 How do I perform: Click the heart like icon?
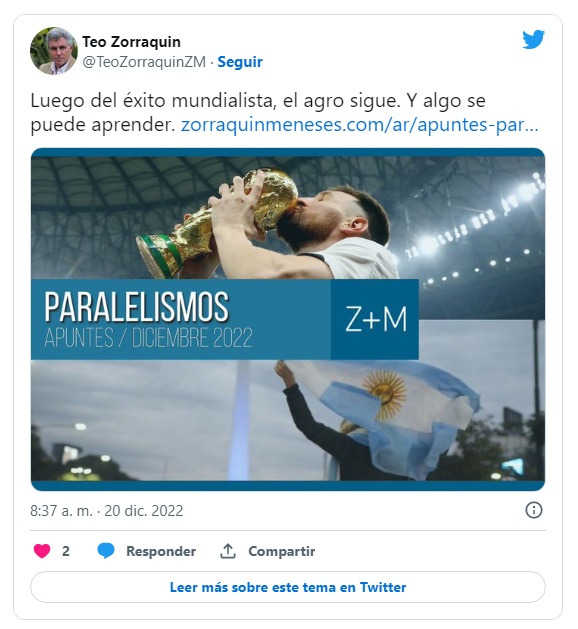pos(42,551)
